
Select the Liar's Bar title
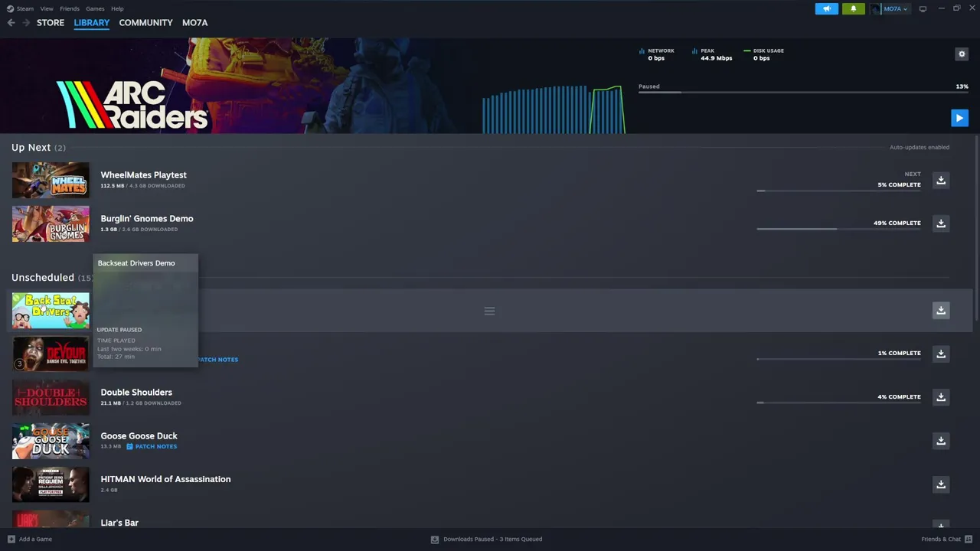coord(119,523)
